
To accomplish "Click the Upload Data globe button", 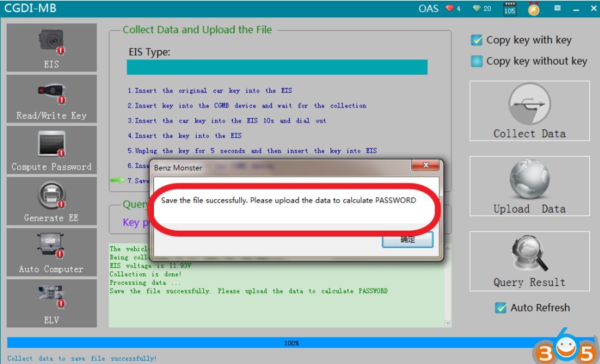I will [529, 186].
